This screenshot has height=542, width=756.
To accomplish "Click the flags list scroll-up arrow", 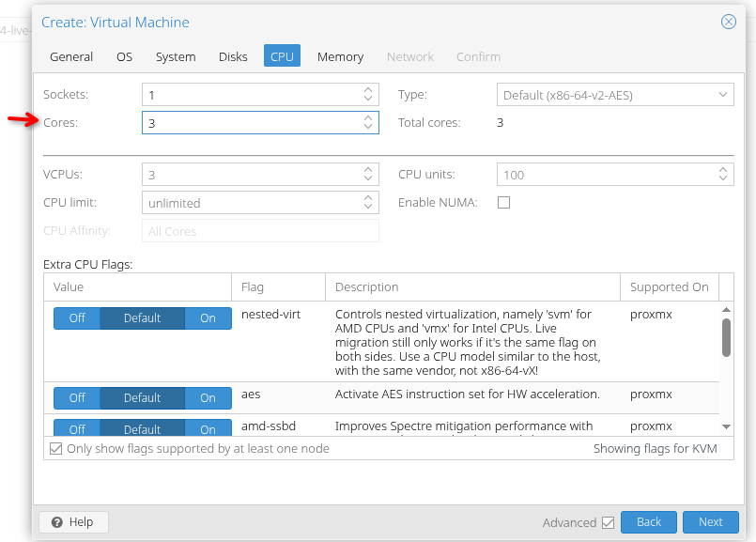I will 726,310.
